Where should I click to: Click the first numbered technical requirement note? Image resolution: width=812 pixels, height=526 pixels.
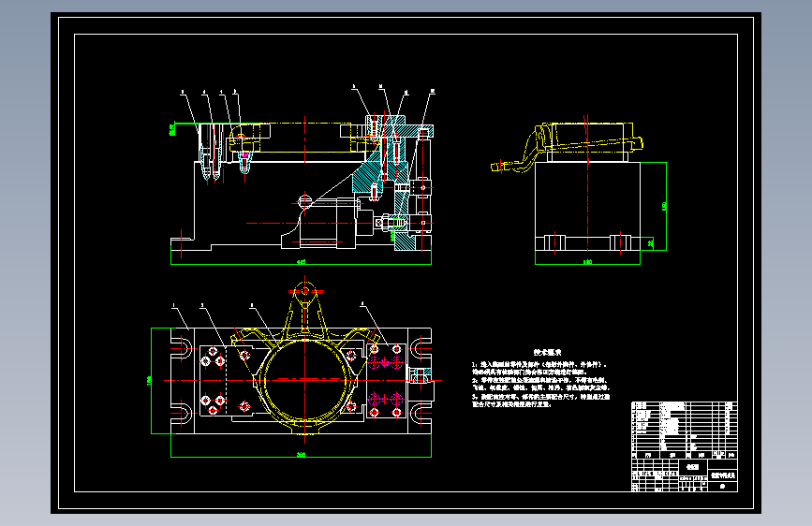tap(539, 368)
